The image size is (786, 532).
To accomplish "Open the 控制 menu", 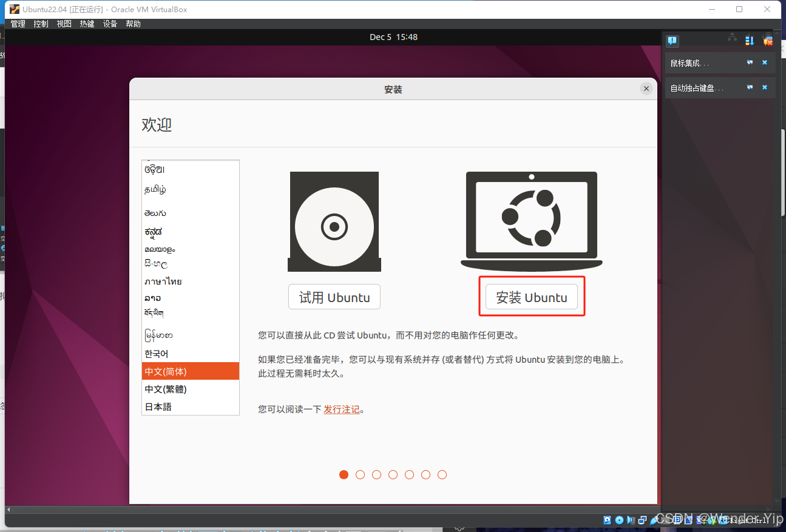I will point(41,24).
